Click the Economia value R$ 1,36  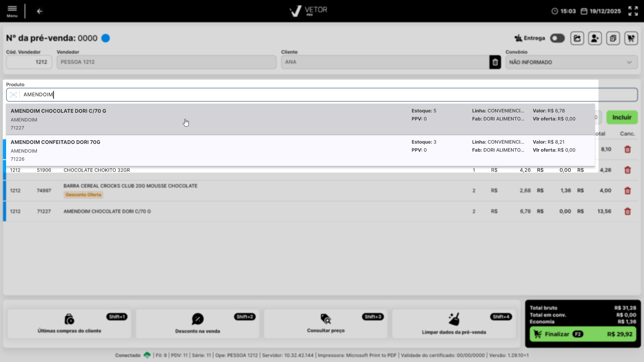627,322
